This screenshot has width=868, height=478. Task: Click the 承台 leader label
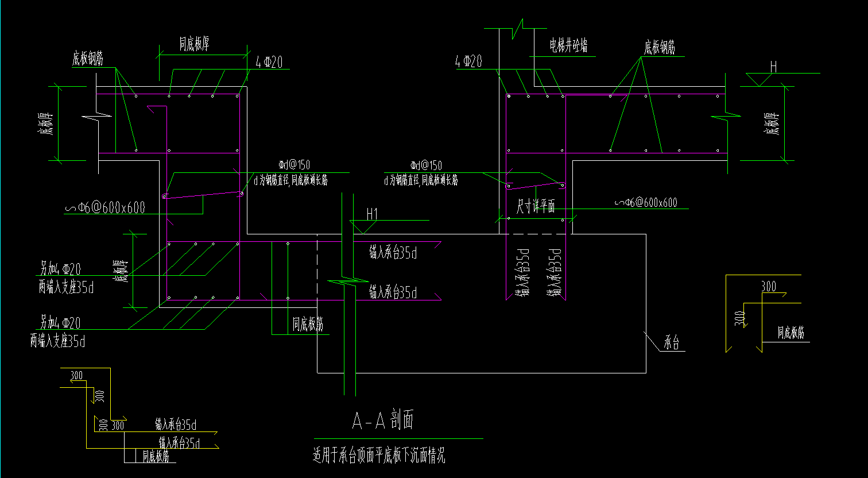click(x=672, y=344)
